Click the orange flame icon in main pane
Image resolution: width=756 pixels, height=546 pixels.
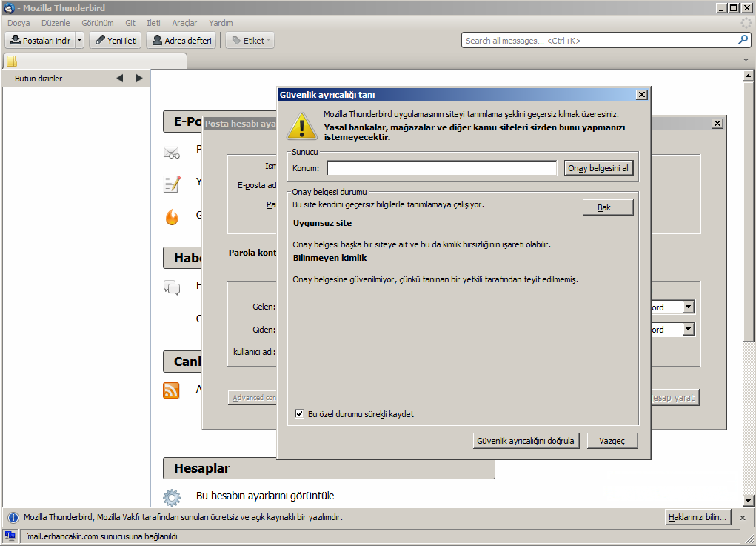(172, 217)
